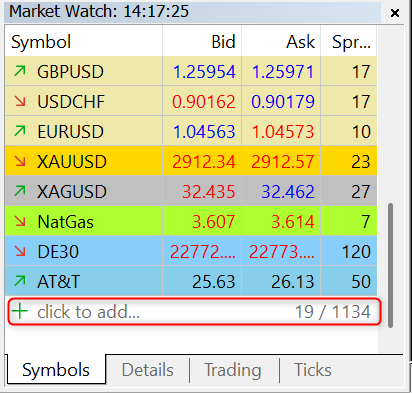The width and height of the screenshot is (412, 393).
Task: Click the Bid column header
Action: (x=202, y=41)
